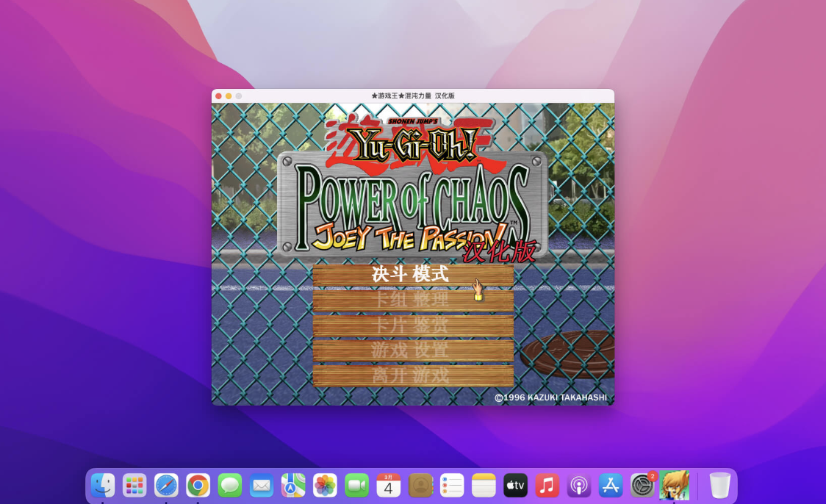This screenshot has width=826, height=504.
Task: Close the game window with the red button
Action: pos(218,96)
